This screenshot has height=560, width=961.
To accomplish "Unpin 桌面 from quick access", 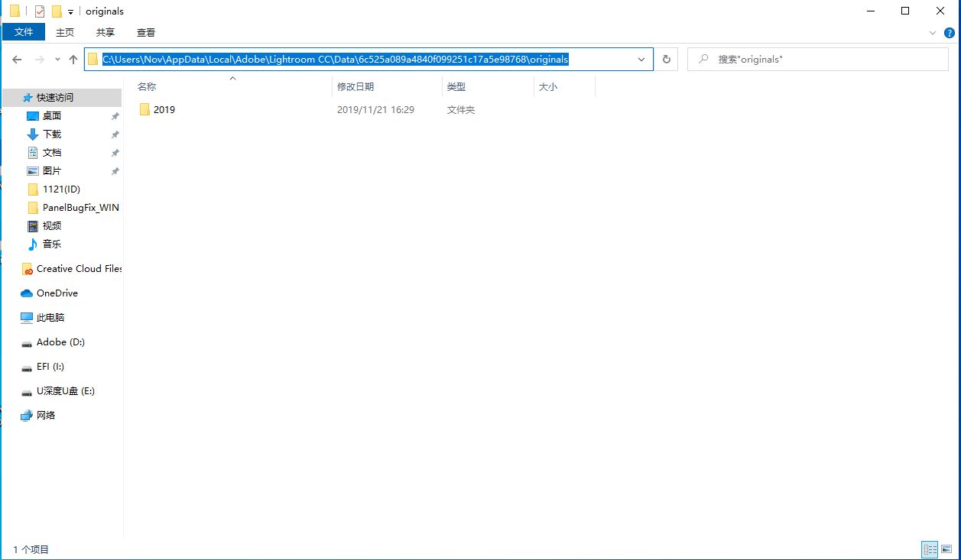I will coord(115,115).
